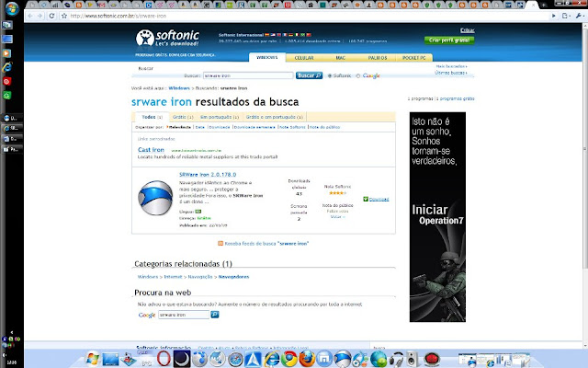588x368 pixels.
Task: Open the CELULAR platform tab
Action: (304, 58)
